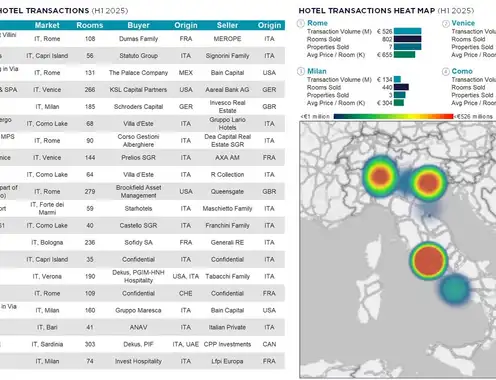Select the Rome hotspot on the heat map

pyautogui.click(x=428, y=260)
